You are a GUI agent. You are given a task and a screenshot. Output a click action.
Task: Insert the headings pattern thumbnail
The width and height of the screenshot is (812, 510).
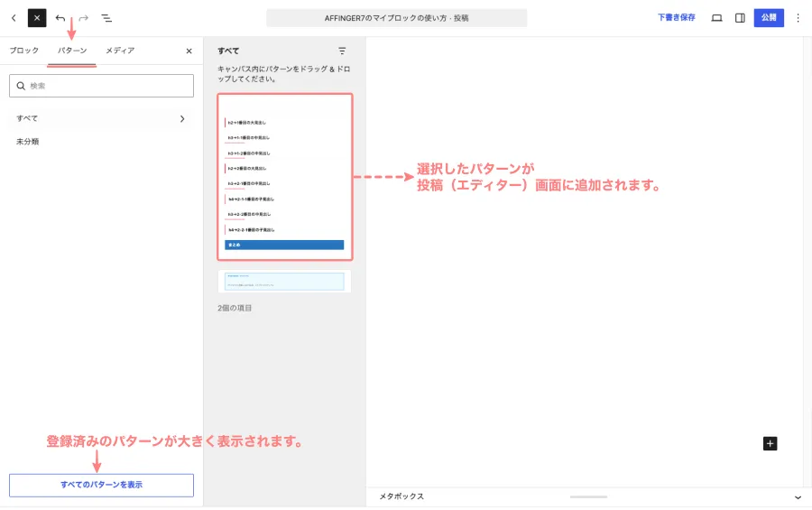[x=285, y=177]
